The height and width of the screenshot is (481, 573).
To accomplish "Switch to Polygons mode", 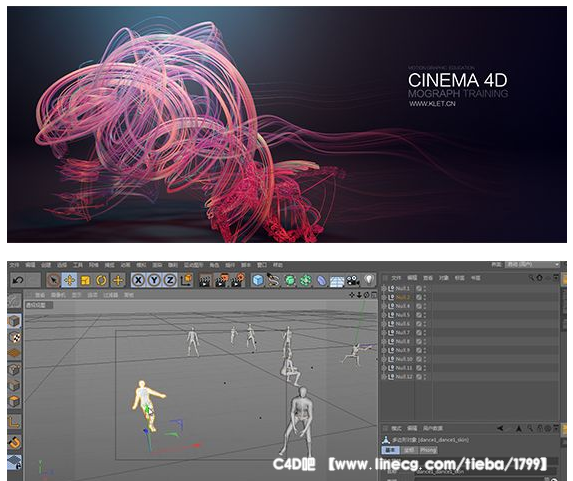I will (14, 401).
